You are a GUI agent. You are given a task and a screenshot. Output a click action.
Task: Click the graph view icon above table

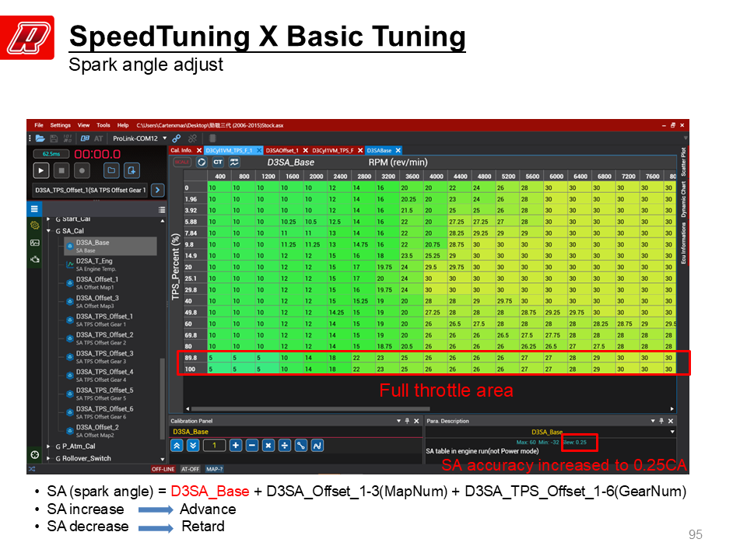[x=234, y=163]
